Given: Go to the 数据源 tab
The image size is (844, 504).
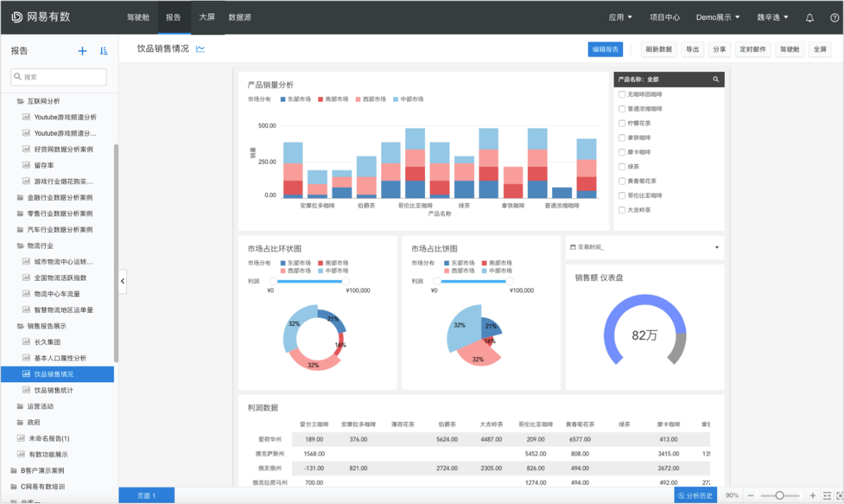Looking at the screenshot, I should pyautogui.click(x=239, y=18).
